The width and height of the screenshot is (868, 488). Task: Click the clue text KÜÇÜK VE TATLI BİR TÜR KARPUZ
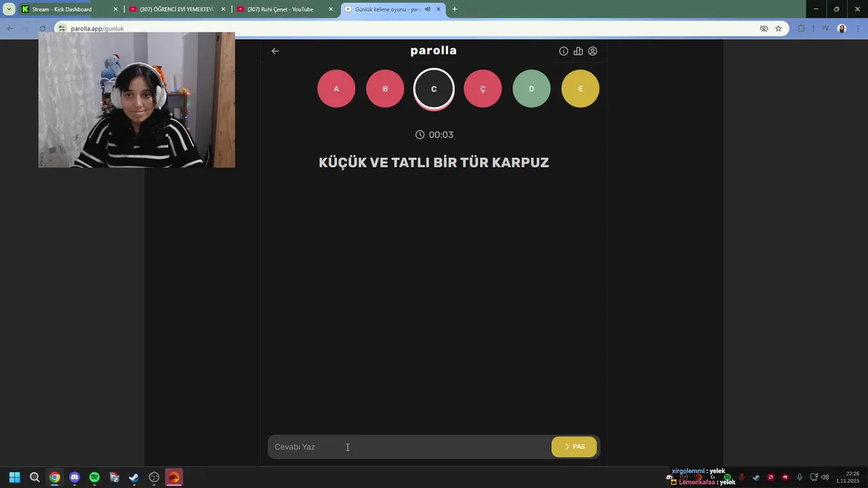[x=434, y=163]
